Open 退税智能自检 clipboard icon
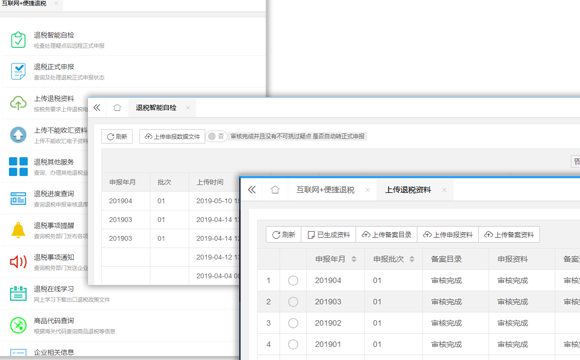The image size is (580, 360). point(18,40)
